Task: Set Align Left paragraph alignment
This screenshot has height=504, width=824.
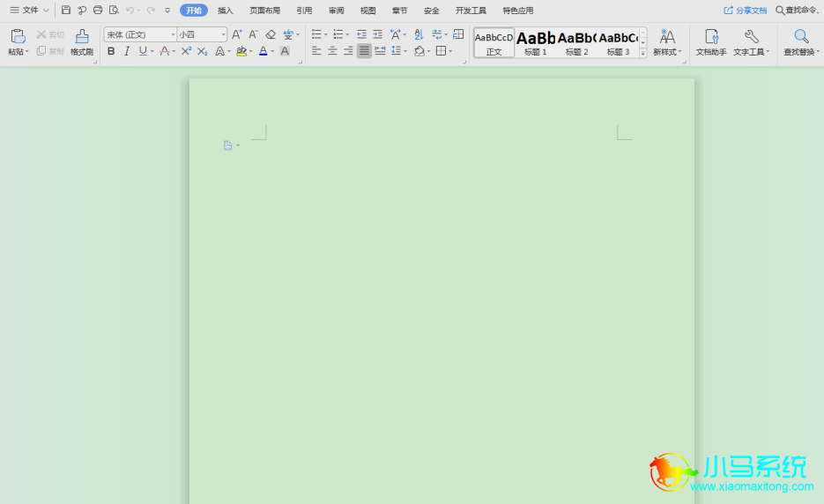Action: coord(316,51)
